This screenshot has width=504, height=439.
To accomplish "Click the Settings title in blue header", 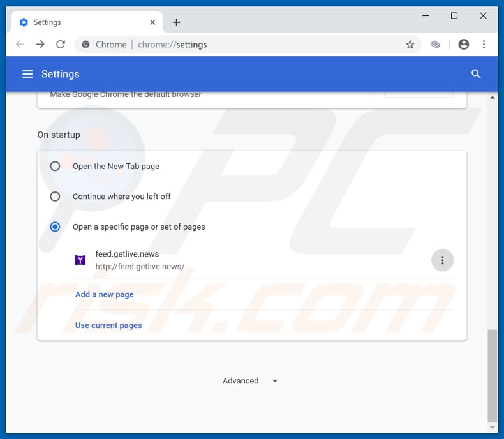I will (61, 74).
